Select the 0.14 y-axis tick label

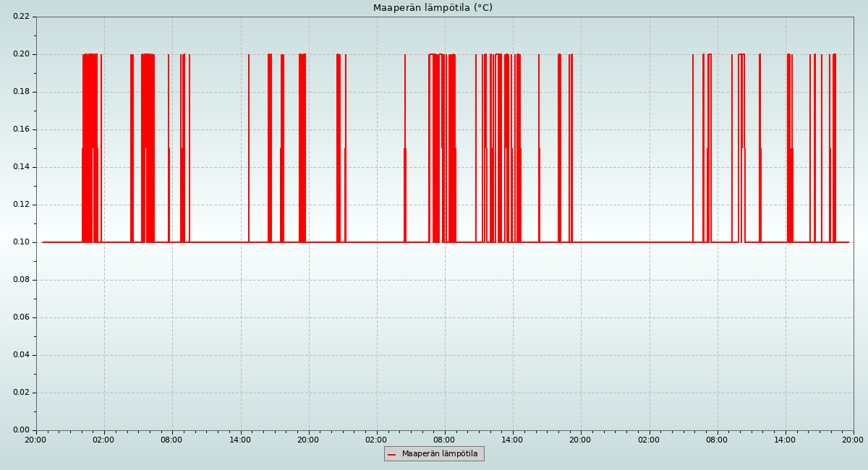tap(21, 167)
